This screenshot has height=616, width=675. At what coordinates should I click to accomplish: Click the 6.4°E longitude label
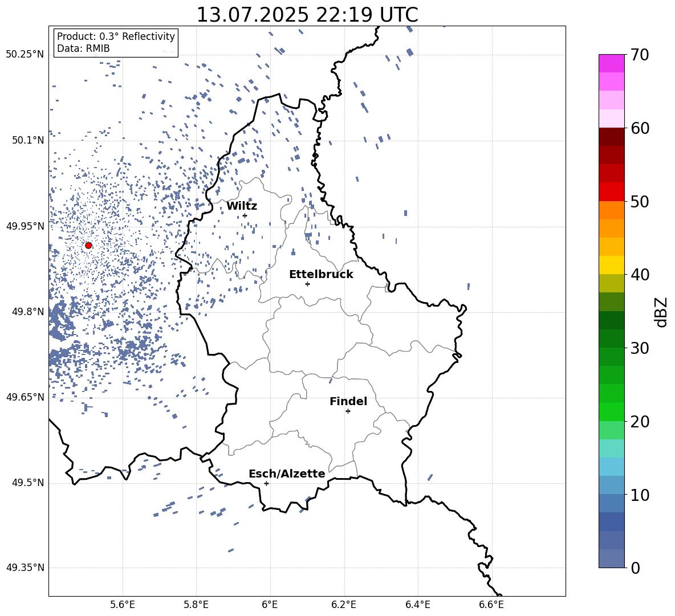(x=417, y=605)
